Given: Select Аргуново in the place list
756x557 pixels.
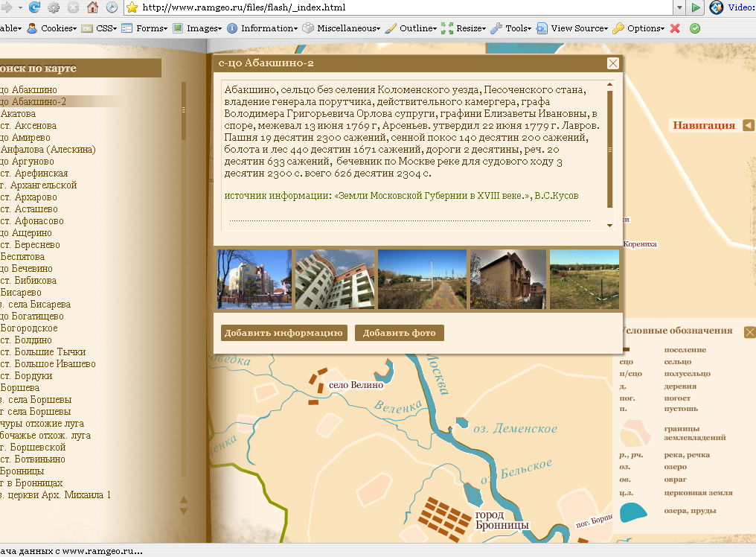Looking at the screenshot, I should click(28, 161).
